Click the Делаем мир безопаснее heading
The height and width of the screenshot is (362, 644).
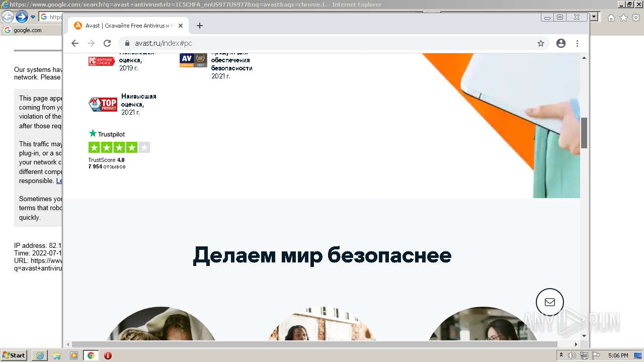[322, 255]
